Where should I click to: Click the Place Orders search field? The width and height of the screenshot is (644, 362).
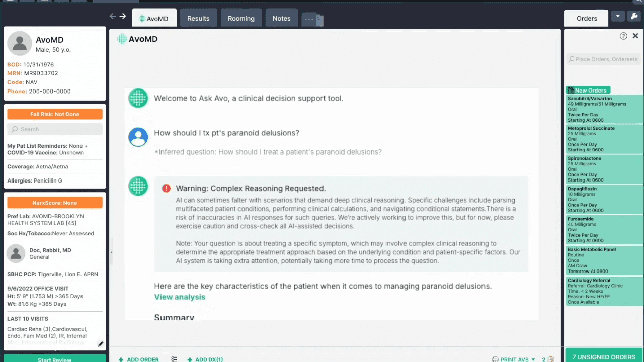(x=603, y=59)
